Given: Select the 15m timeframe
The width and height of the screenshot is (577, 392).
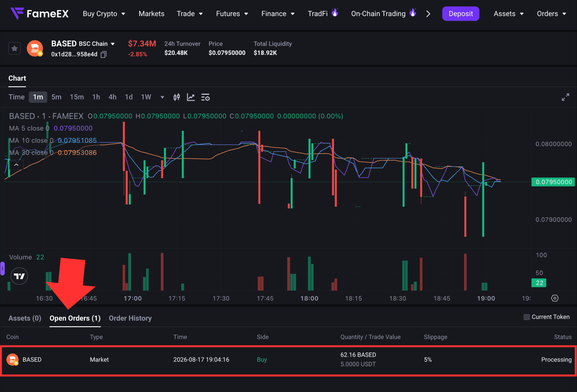Looking at the screenshot, I should point(77,97).
